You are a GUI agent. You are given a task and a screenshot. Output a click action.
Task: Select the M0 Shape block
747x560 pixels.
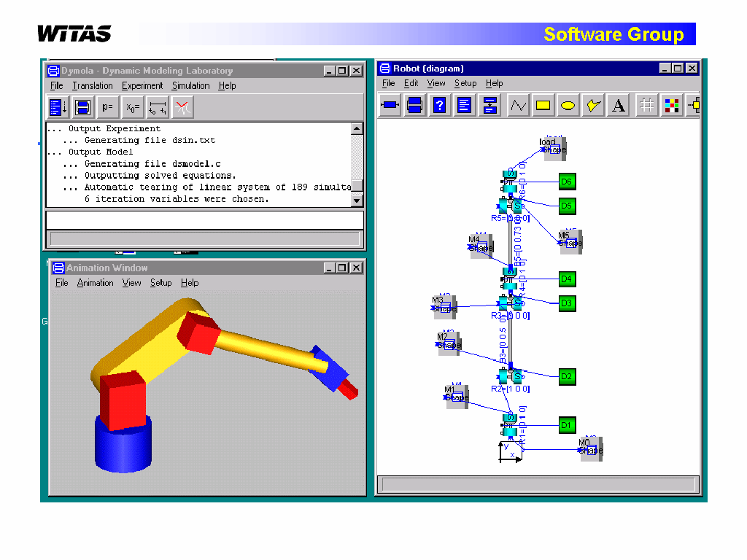click(591, 449)
